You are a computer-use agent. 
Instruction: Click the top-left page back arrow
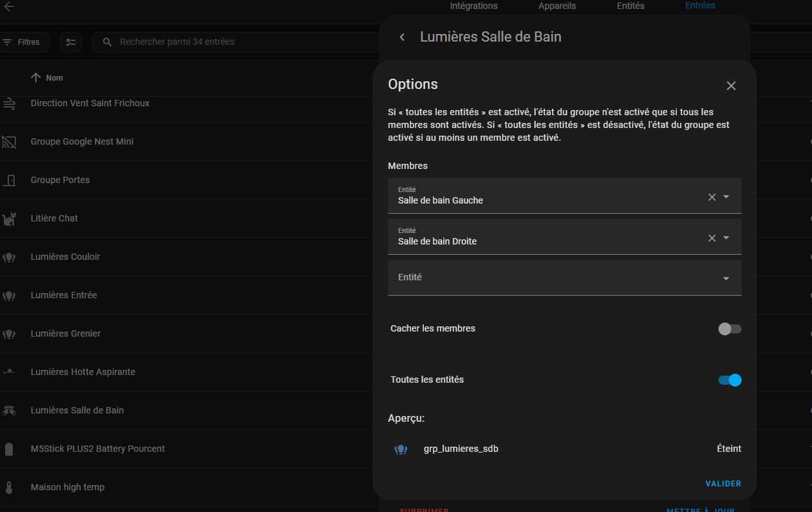pos(9,6)
